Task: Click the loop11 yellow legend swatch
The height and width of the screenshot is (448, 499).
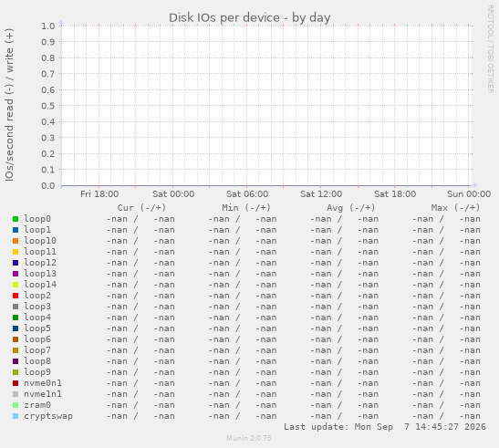Action: coord(16,252)
